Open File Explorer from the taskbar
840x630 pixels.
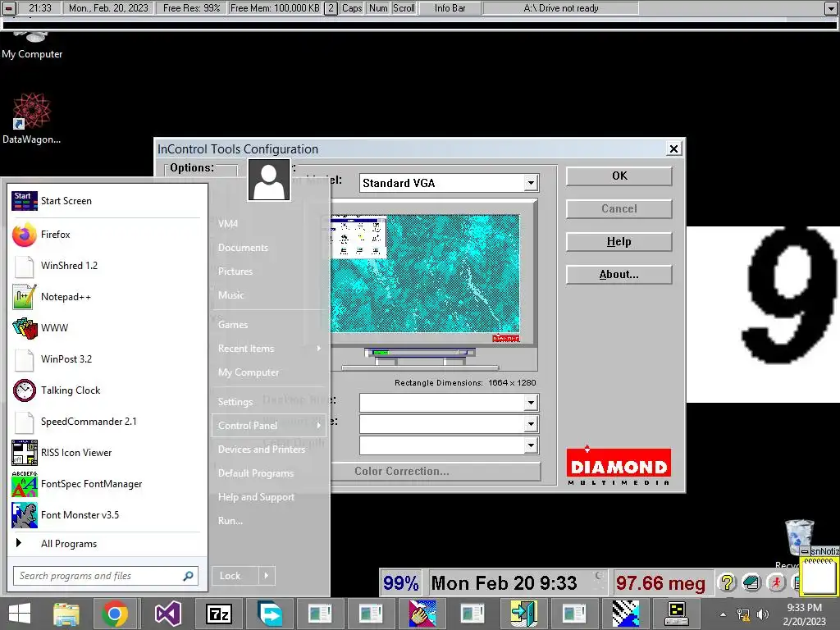click(66, 614)
